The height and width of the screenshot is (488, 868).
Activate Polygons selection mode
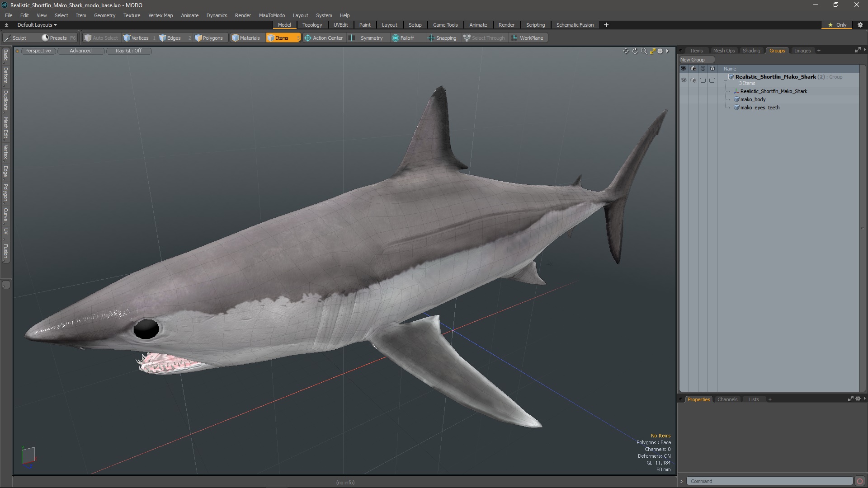[x=209, y=38]
